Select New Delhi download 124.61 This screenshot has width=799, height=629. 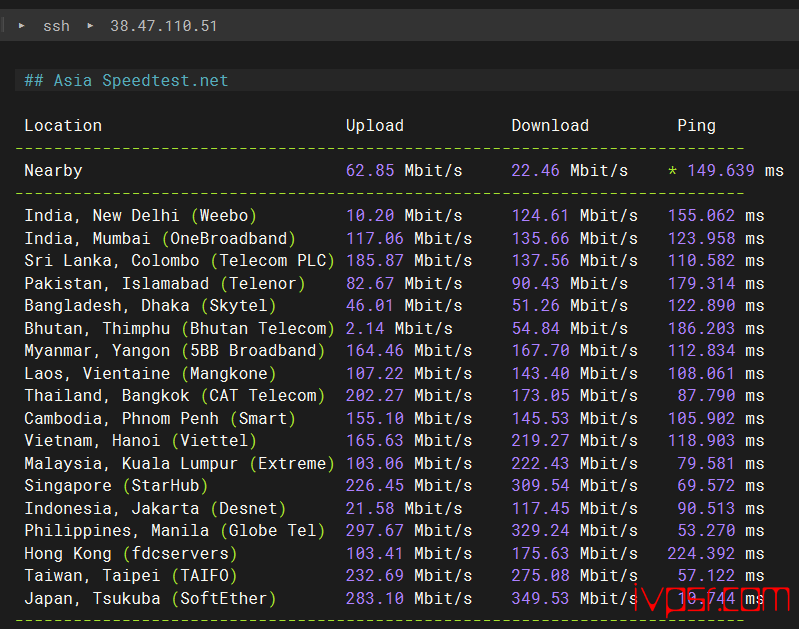pyautogui.click(x=540, y=216)
